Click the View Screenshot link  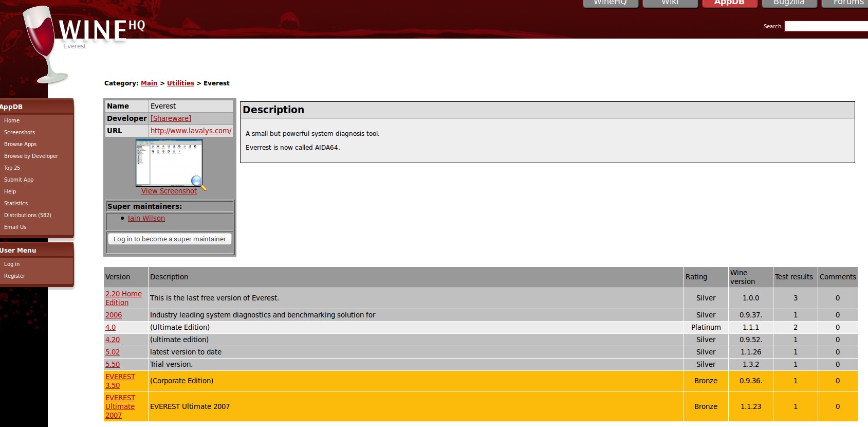169,191
